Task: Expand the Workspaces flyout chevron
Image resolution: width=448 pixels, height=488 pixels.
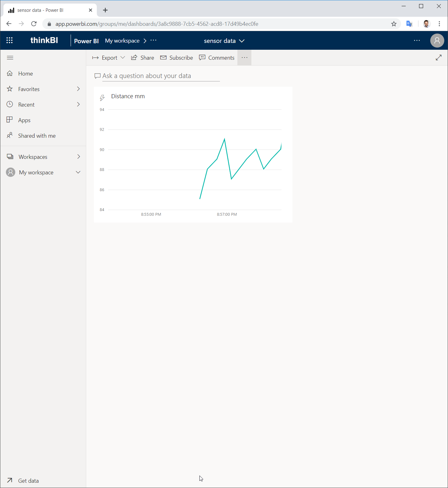Action: tap(78, 157)
